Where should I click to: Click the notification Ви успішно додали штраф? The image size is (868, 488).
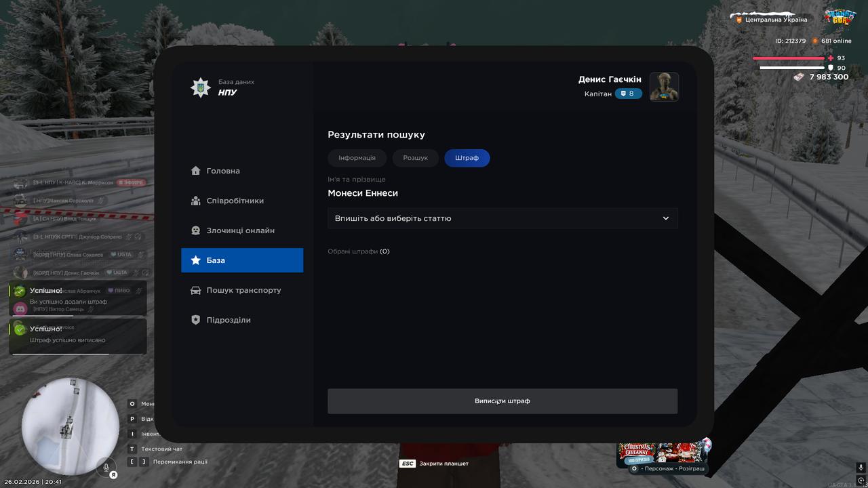coord(78,298)
